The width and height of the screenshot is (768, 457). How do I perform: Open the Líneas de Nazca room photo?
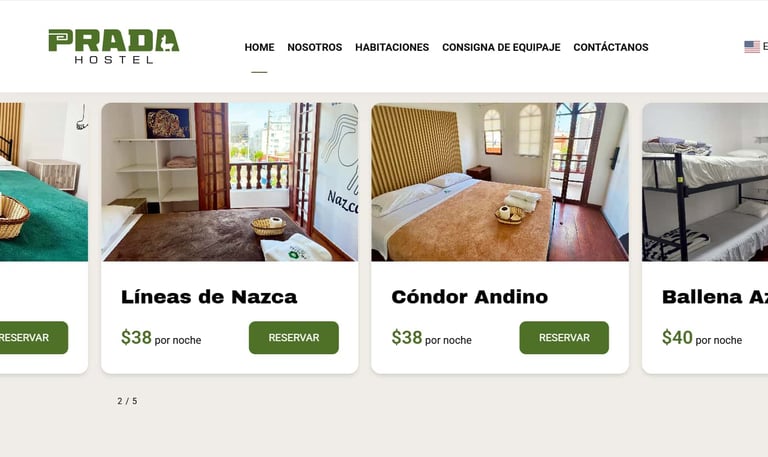pyautogui.click(x=230, y=182)
